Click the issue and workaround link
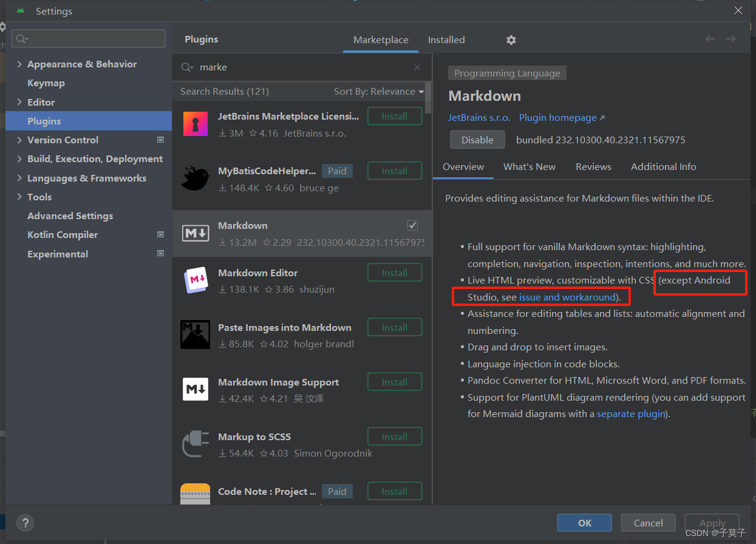Image resolution: width=756 pixels, height=544 pixels. 567,297
